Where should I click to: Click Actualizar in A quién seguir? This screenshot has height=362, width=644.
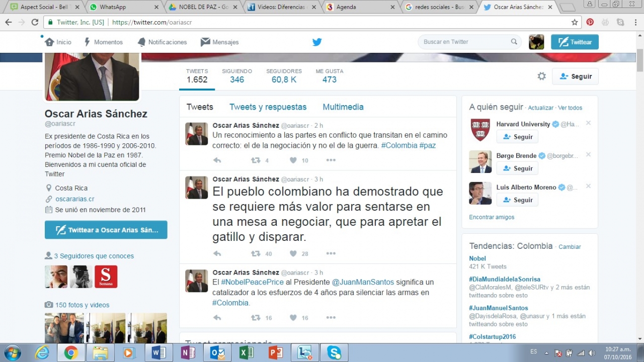[x=540, y=108]
